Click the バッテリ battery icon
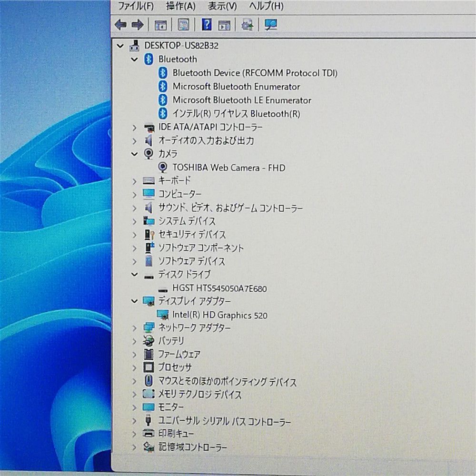 (x=148, y=341)
